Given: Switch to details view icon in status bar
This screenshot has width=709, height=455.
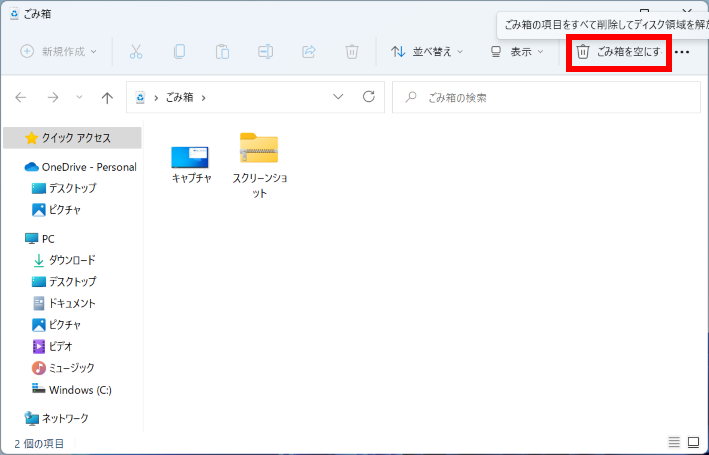Looking at the screenshot, I should click(x=674, y=442).
